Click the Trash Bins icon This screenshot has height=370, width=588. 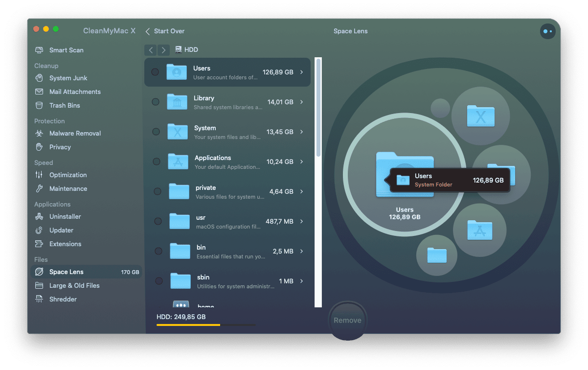(x=39, y=106)
